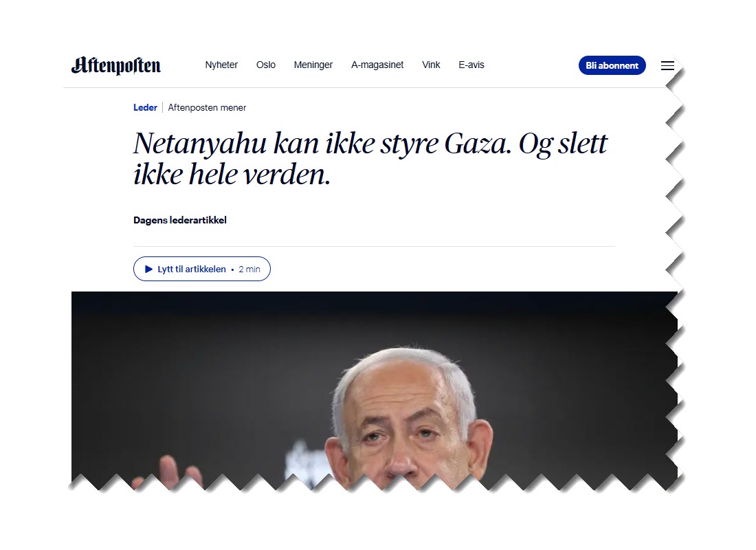
Task: Open the Vink section
Action: click(x=431, y=65)
